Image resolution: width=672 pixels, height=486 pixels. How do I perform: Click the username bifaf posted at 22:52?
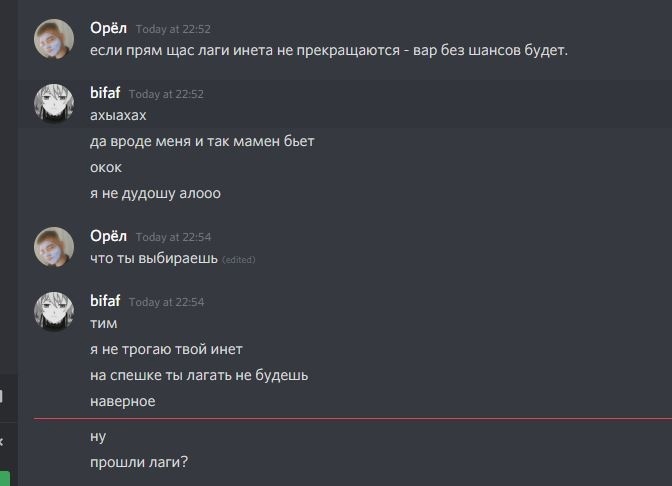coord(105,92)
